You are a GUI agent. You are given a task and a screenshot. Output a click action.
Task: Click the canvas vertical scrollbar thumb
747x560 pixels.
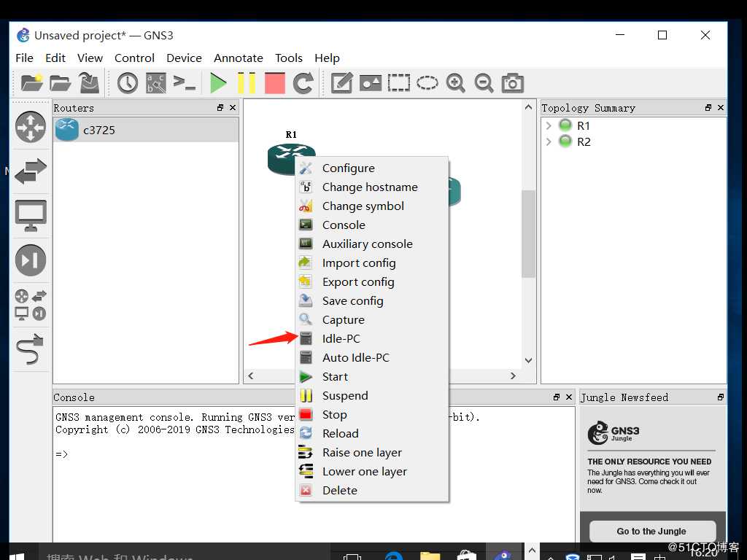pos(528,234)
